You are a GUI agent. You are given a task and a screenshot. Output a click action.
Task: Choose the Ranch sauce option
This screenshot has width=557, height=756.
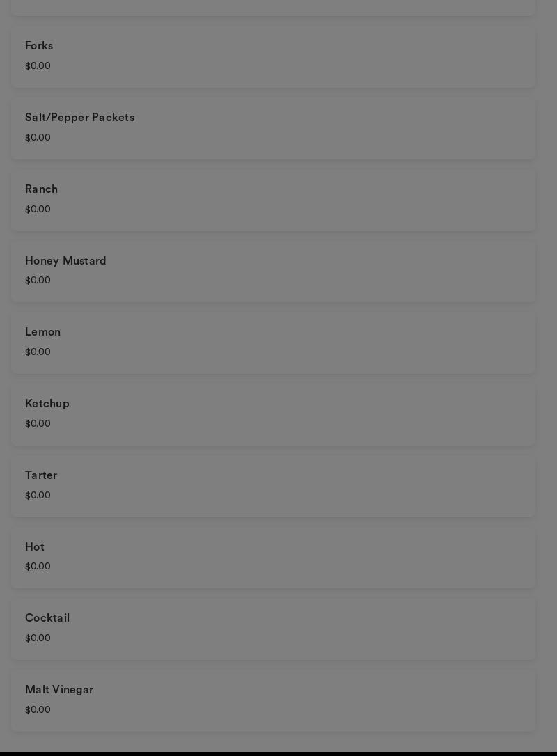(273, 199)
